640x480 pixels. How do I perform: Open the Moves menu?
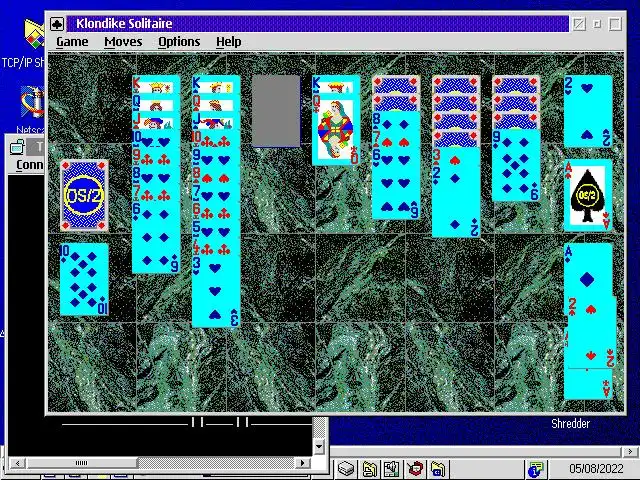coord(123,42)
